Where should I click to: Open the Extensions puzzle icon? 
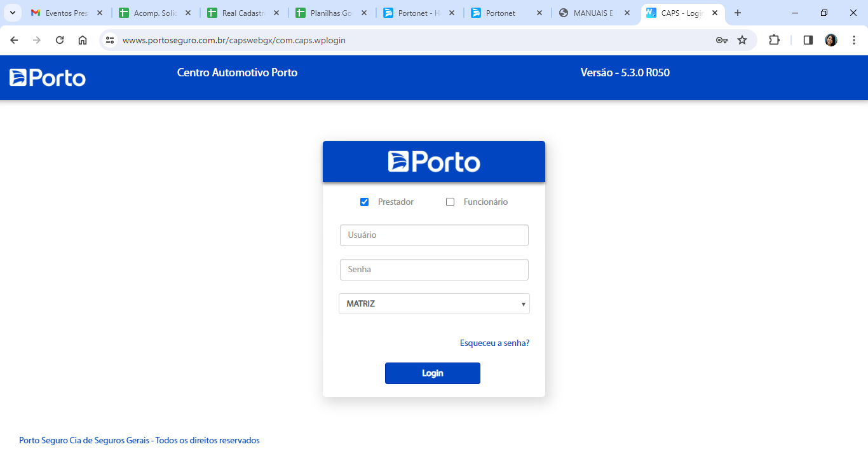tap(774, 40)
